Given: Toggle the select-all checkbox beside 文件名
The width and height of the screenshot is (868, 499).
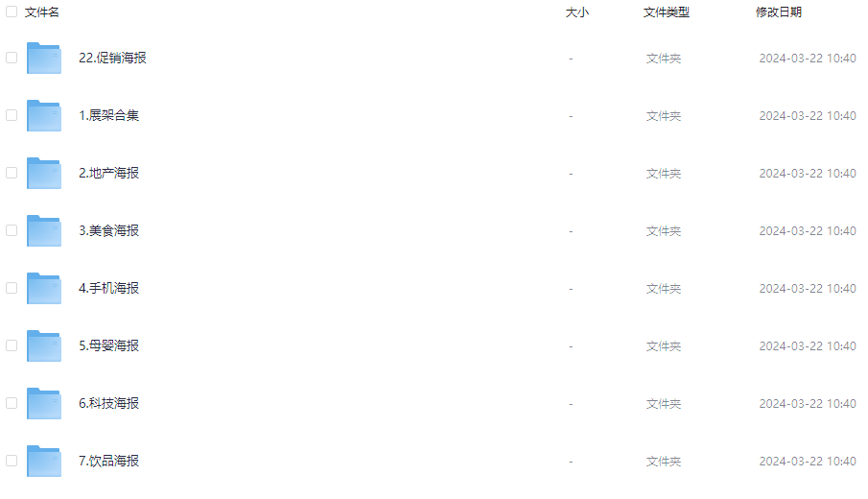Looking at the screenshot, I should [x=12, y=12].
